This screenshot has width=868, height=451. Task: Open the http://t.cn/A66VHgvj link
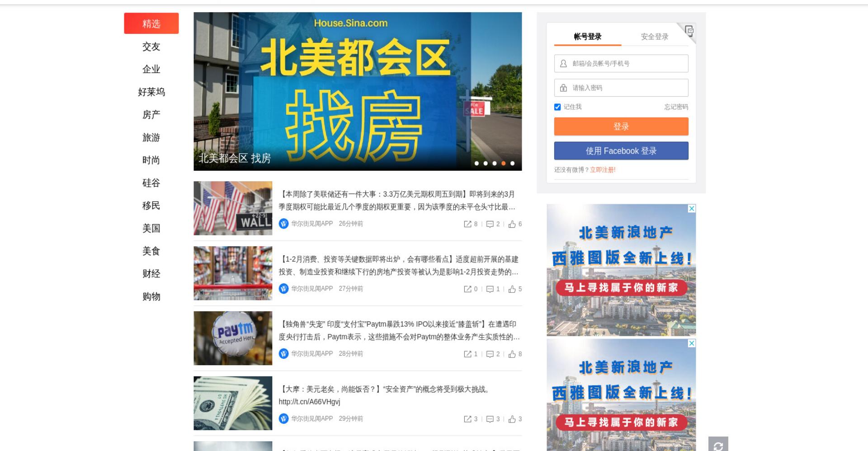309,402
